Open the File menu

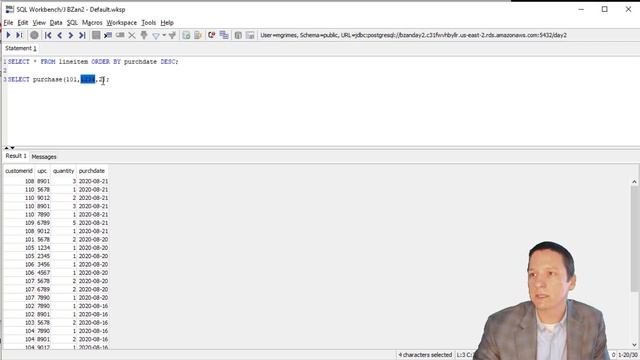9,22
